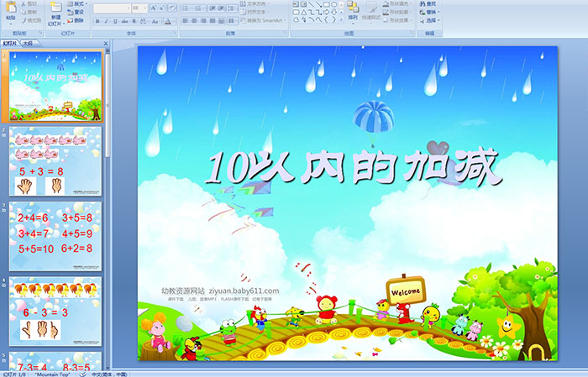Click the Cut (剪切) scissors icon
Viewport: 588px width, 377px height.
tap(24, 3)
